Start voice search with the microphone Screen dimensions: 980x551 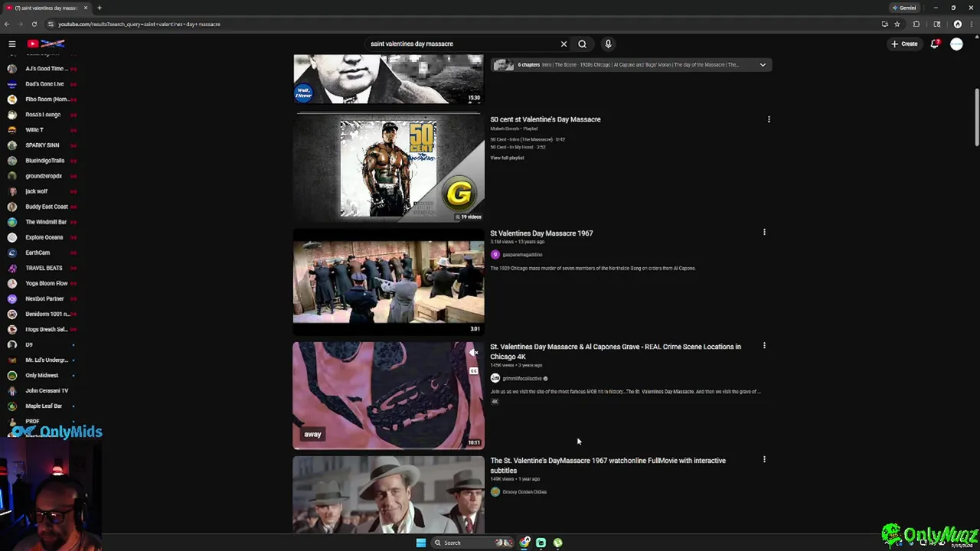click(608, 44)
